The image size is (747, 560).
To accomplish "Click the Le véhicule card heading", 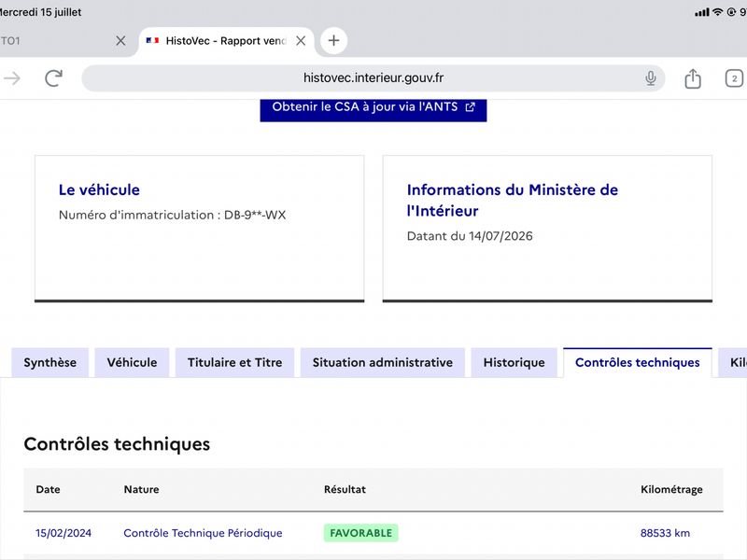I will [x=99, y=189].
